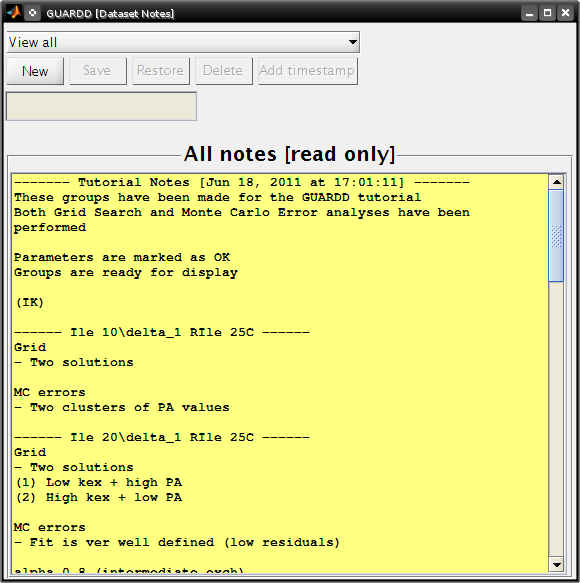Click the 'Tutorial Notes [Jun 18, 2011' header line
Viewport: 580px width, 583px height.
point(242,182)
